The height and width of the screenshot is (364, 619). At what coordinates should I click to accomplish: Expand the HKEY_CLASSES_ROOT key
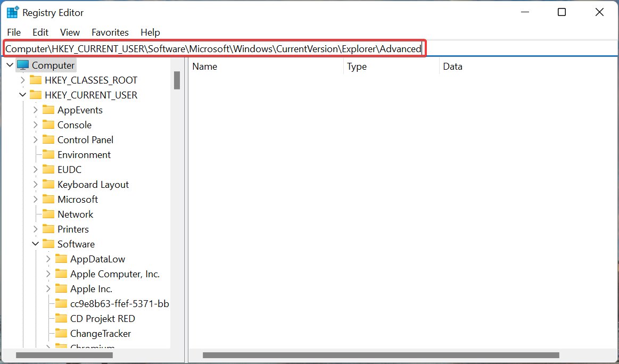[x=22, y=80]
